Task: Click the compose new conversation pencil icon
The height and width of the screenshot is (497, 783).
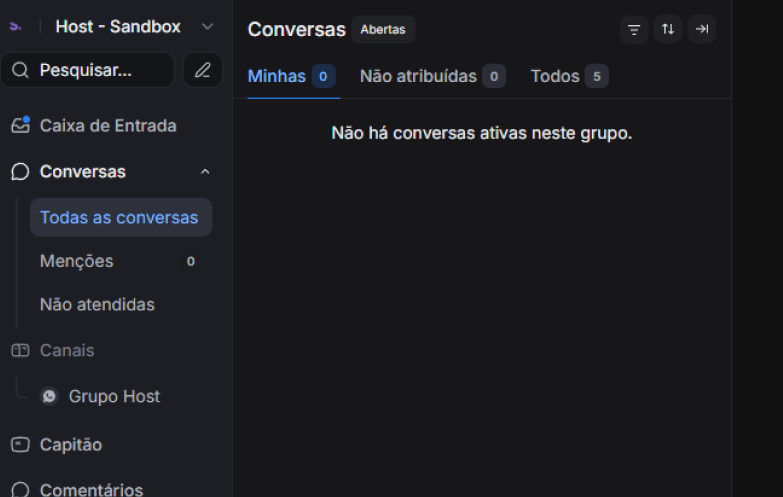Action: (x=202, y=70)
